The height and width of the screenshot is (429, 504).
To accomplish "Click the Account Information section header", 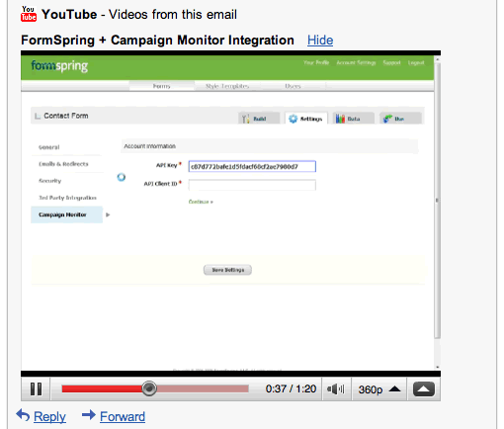I will click(x=270, y=146).
